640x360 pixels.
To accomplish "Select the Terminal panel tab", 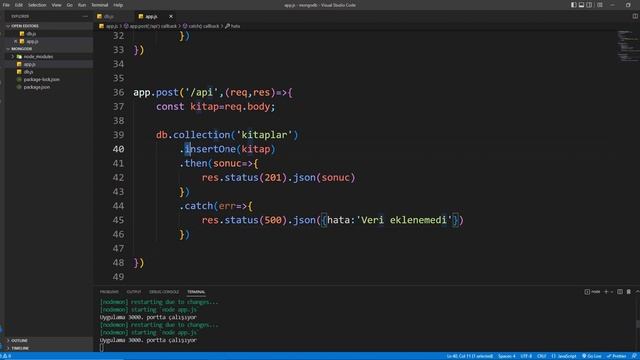I will click(x=196, y=292).
